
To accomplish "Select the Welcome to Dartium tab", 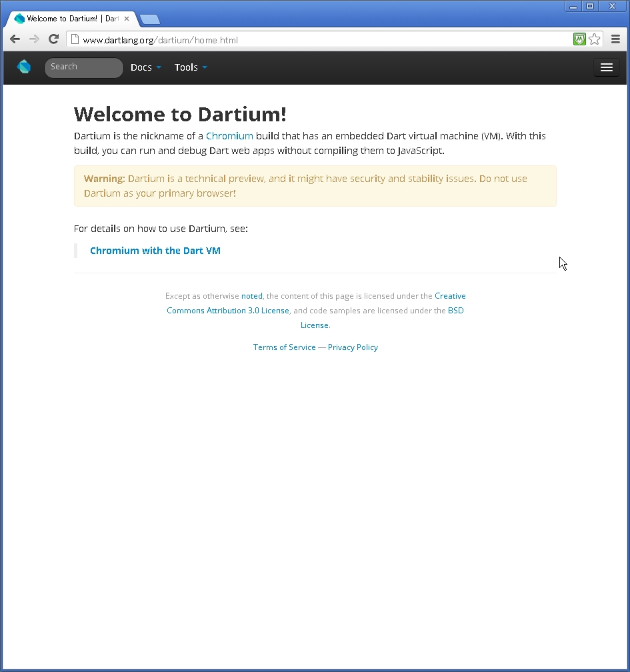I will coord(71,19).
